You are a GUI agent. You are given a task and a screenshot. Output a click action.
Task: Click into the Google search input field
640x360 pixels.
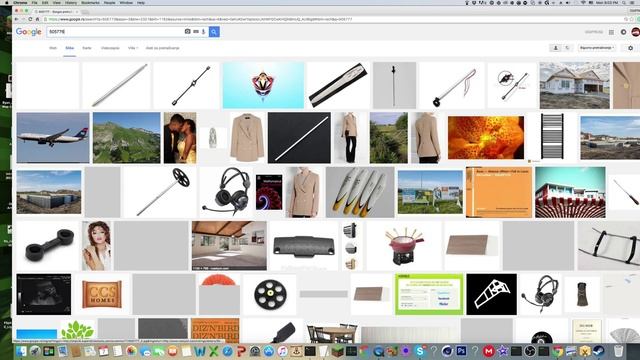tap(115, 31)
